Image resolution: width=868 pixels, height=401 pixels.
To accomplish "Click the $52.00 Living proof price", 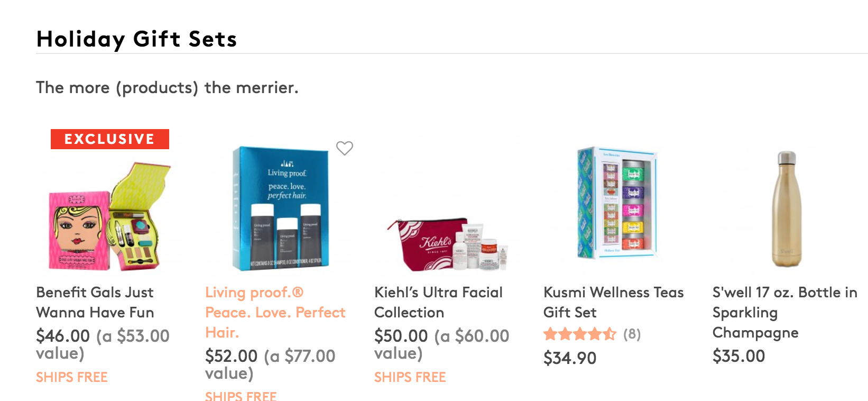I will pos(232,356).
